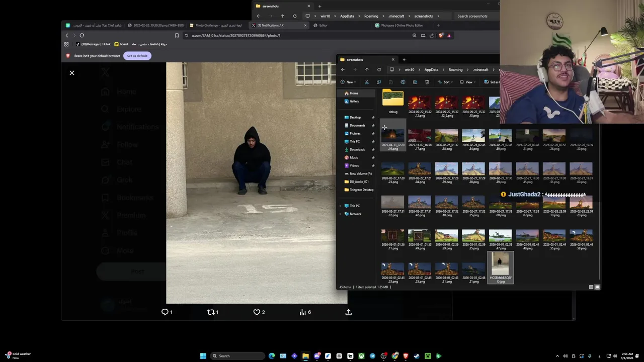Click the share icon below the photo
This screenshot has height=362, width=644.
tap(348, 312)
